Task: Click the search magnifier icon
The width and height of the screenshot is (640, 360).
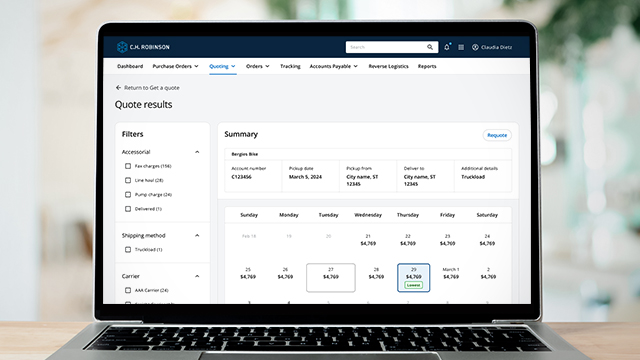Action: pos(430,47)
